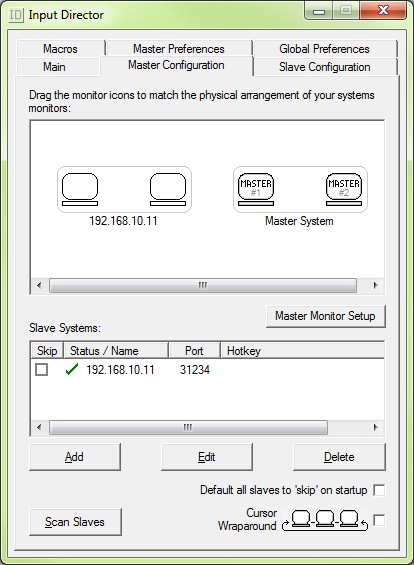
Task: Minimize the Input Director window
Action: point(319,11)
